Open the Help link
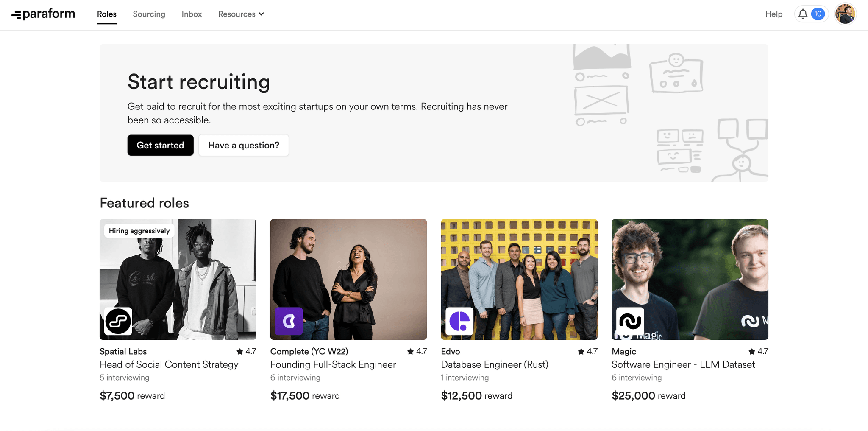 773,14
